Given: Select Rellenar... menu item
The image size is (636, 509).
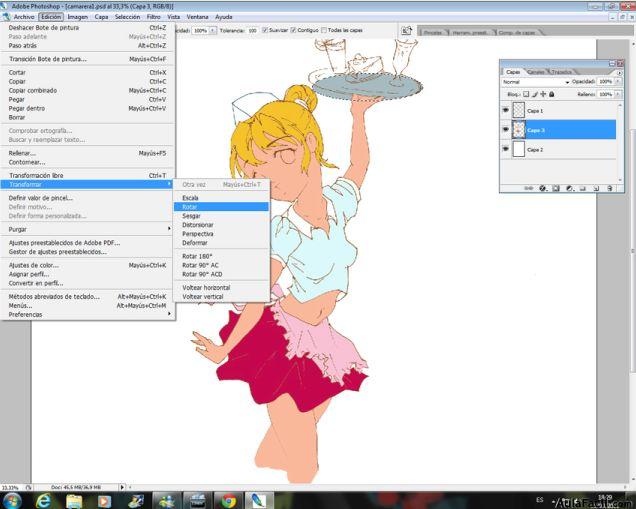Looking at the screenshot, I should pyautogui.click(x=87, y=153).
